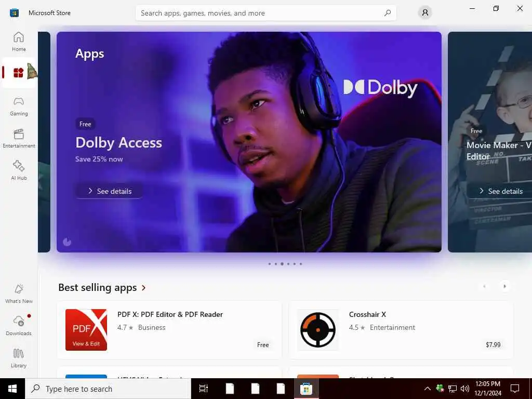
Task: Click the PDF X app thumbnail
Action: pos(86,330)
